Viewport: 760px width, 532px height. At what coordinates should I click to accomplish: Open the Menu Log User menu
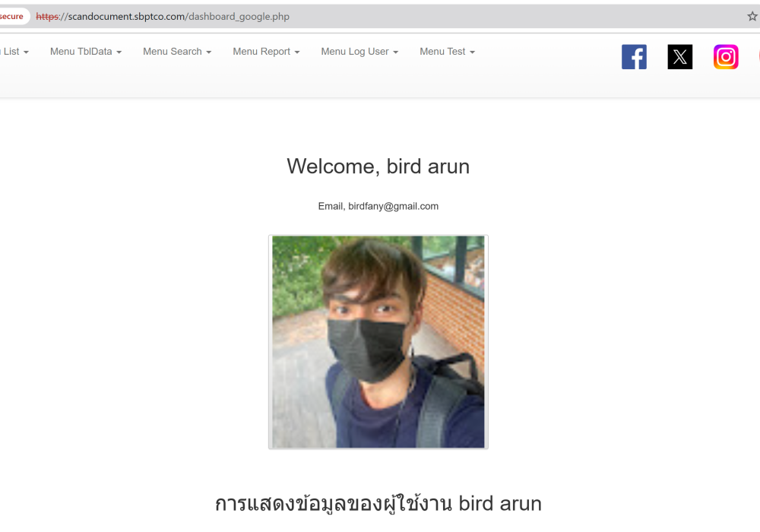pyautogui.click(x=359, y=52)
